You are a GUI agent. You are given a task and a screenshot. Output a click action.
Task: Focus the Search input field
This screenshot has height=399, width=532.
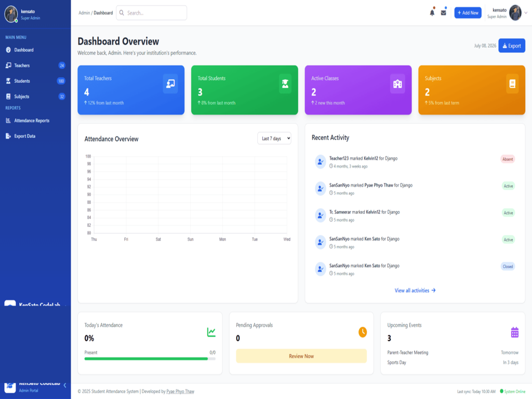pyautogui.click(x=151, y=13)
